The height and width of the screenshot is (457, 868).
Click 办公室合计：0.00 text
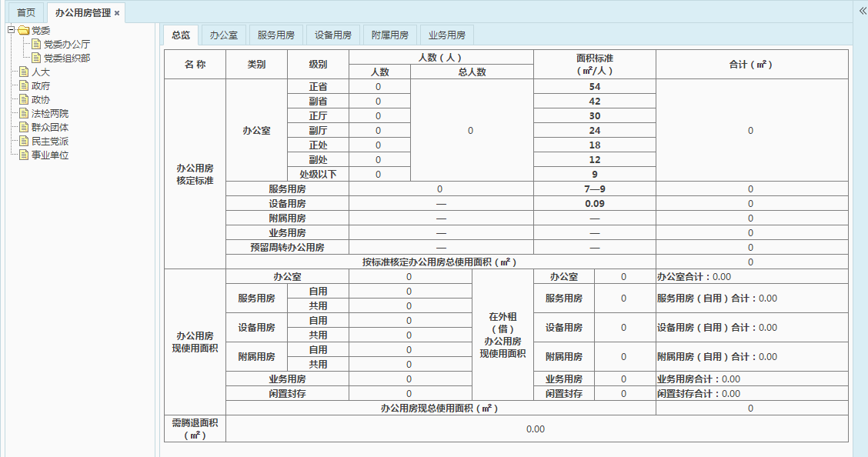pyautogui.click(x=694, y=277)
